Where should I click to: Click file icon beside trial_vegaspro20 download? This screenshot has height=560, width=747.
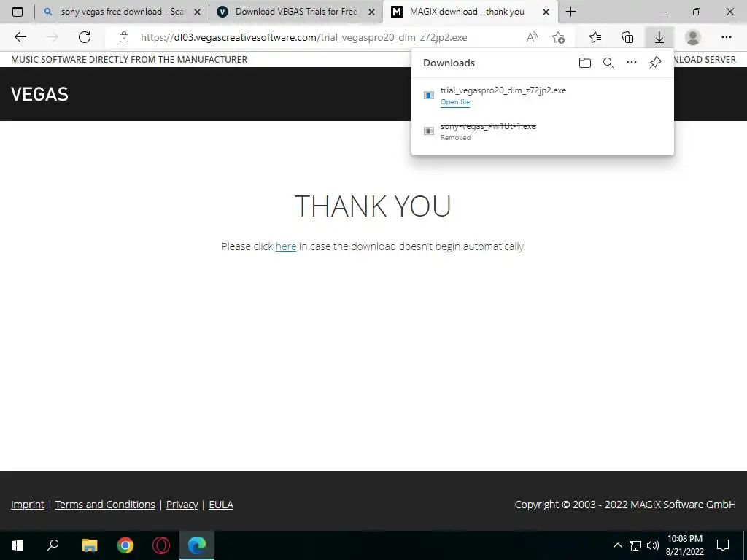point(429,96)
